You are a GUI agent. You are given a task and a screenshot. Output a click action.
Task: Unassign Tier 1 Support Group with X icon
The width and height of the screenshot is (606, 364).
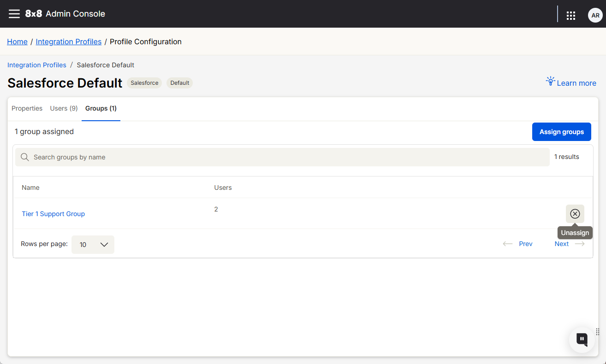(x=575, y=214)
